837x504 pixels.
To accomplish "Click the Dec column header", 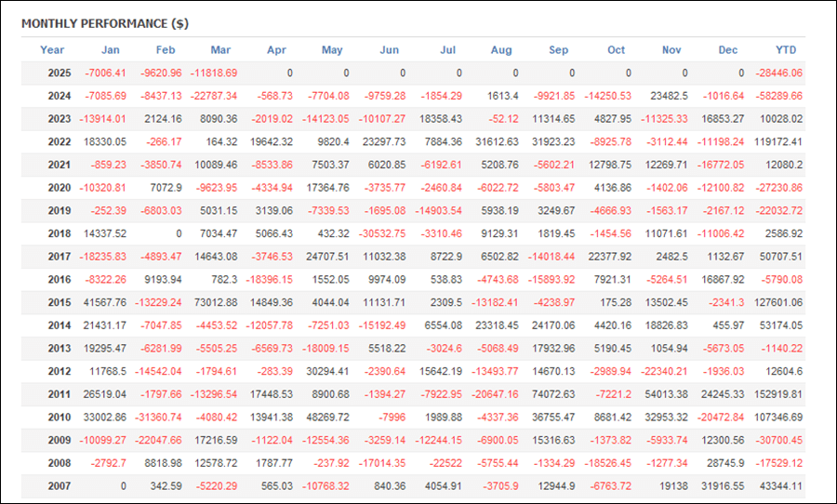I will click(727, 49).
